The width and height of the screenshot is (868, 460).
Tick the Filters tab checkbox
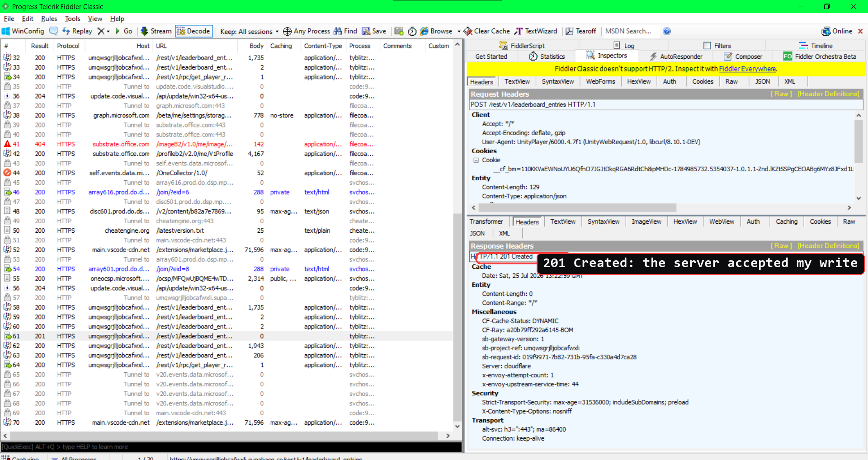pos(708,46)
